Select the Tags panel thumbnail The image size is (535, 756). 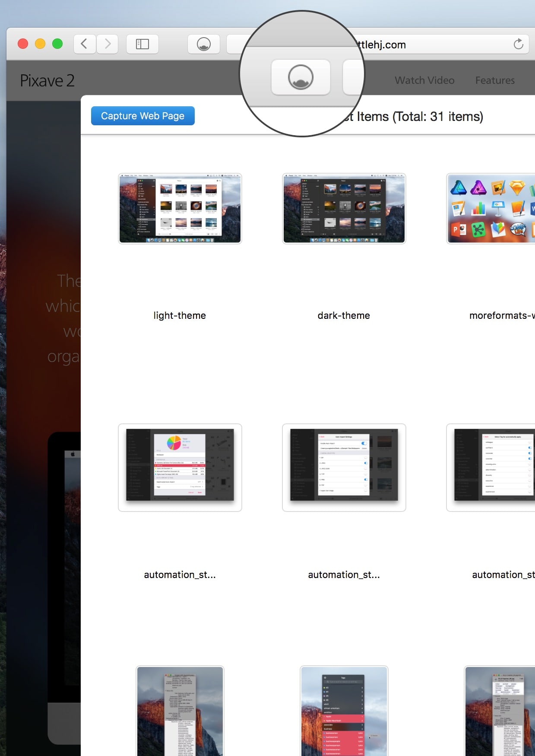coord(344,711)
